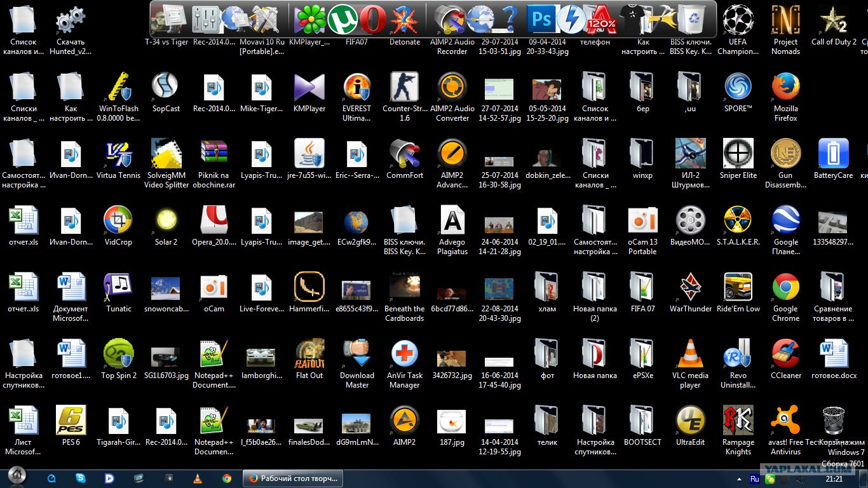Start Flat Out game shortcut
This screenshot has width=868, height=488.
(309, 360)
